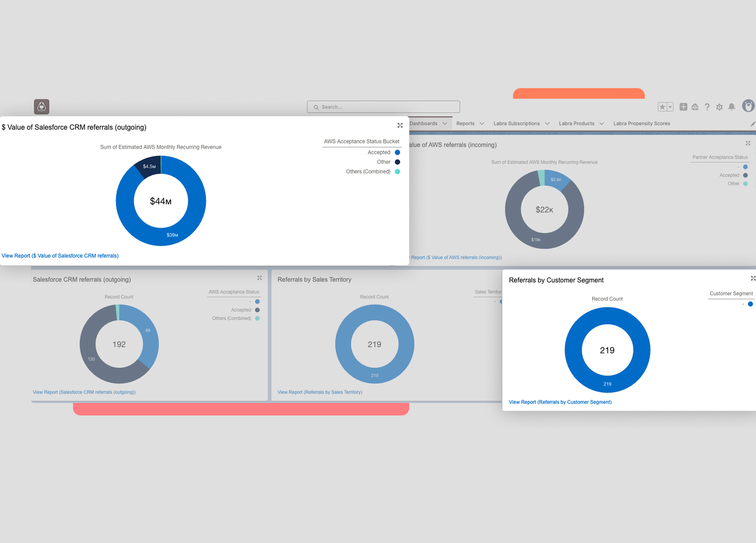756x543 pixels.
Task: Expand the Dashboards tab chevron
Action: click(x=445, y=124)
